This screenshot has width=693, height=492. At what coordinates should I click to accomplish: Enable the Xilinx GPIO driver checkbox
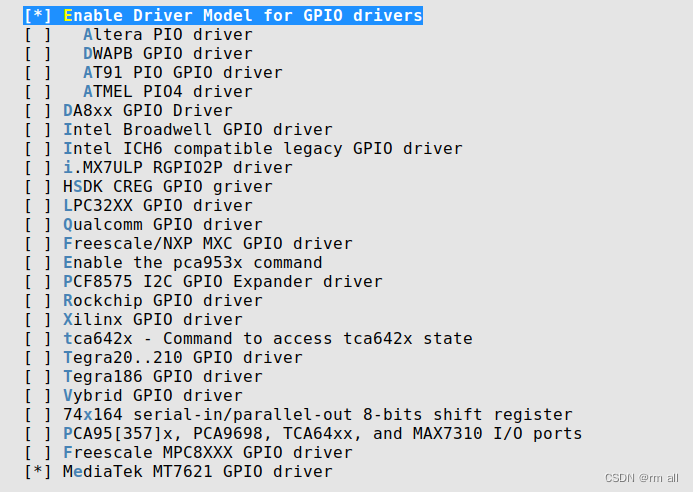point(38,320)
